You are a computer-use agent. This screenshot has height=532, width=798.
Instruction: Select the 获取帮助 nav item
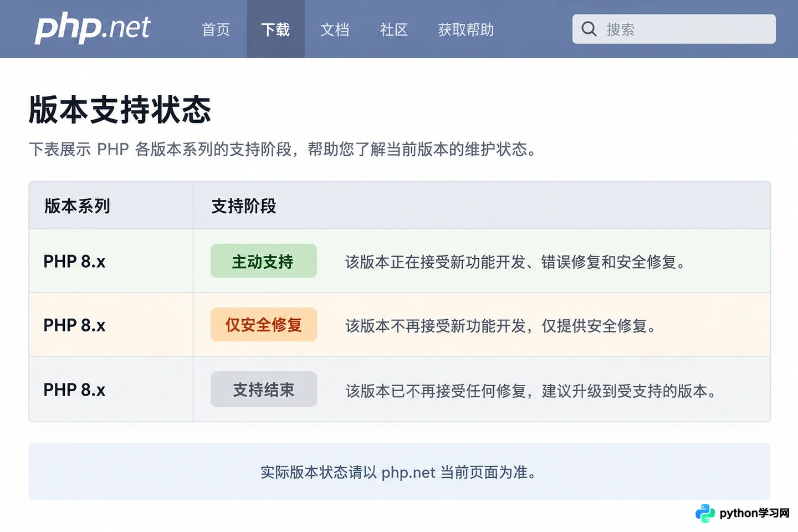point(466,29)
